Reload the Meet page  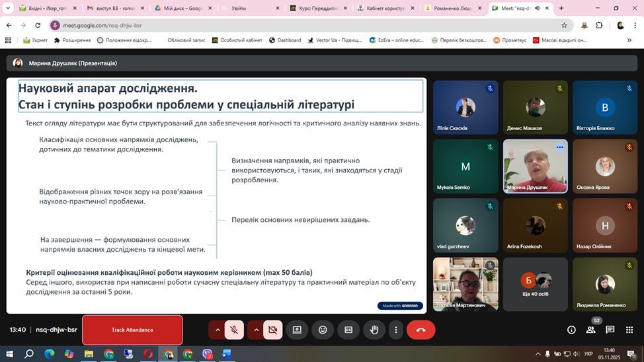(x=38, y=26)
